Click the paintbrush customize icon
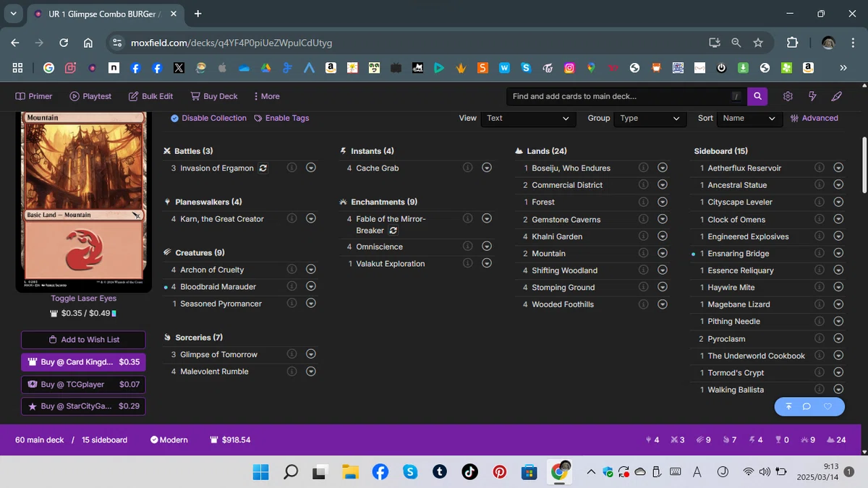The width and height of the screenshot is (868, 488). (837, 96)
